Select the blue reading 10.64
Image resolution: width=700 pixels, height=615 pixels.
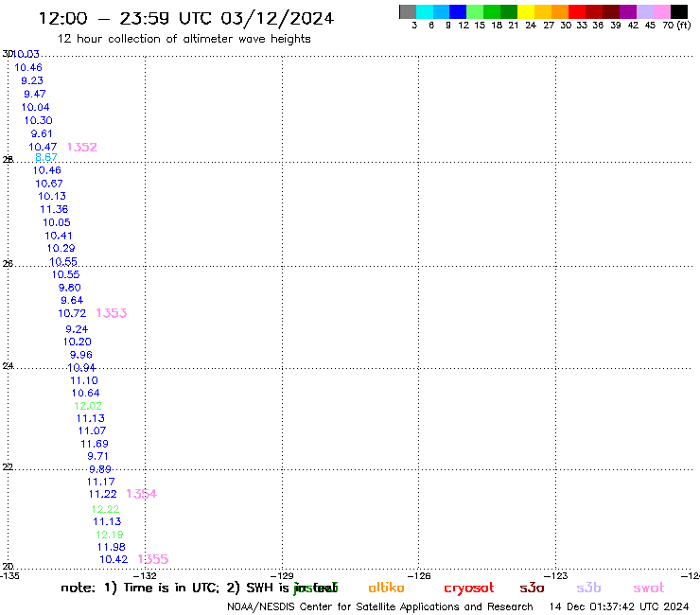pos(86,393)
